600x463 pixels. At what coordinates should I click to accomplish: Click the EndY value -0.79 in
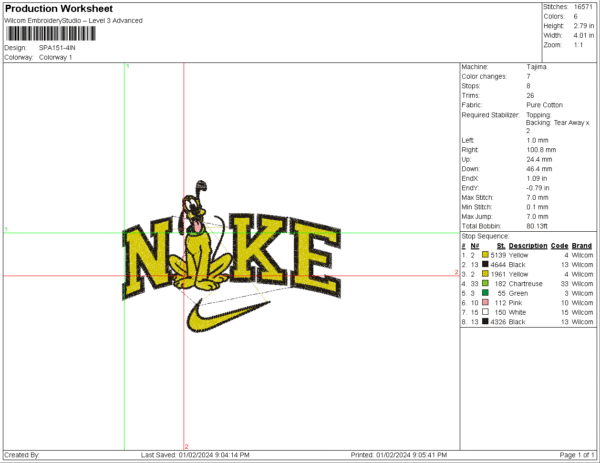tap(538, 188)
